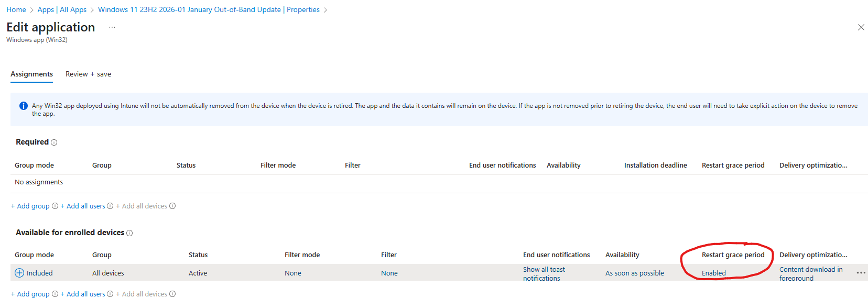Click info icon after Add all users under Required
The image size is (868, 298).
pyautogui.click(x=110, y=206)
